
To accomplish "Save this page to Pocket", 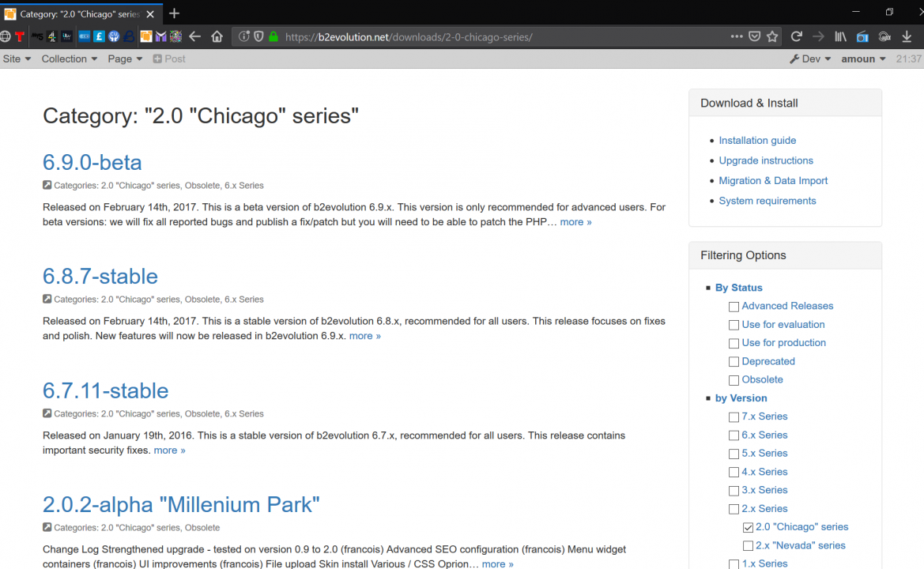I will pos(755,36).
